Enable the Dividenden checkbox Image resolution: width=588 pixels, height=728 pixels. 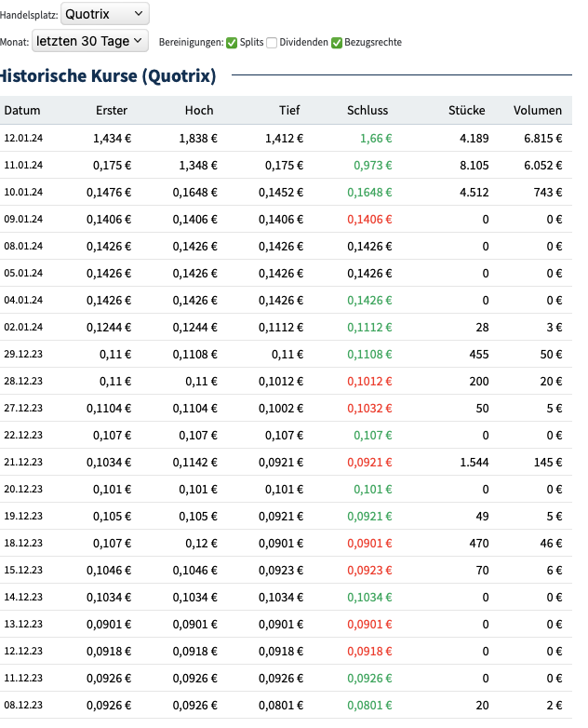pos(272,42)
